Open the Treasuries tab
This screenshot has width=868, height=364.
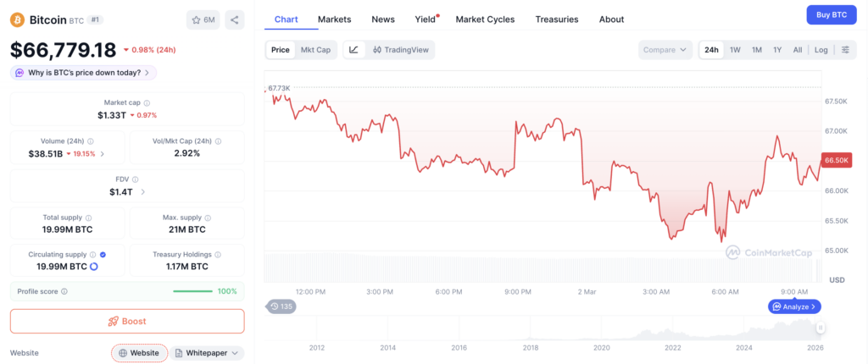[x=557, y=19]
